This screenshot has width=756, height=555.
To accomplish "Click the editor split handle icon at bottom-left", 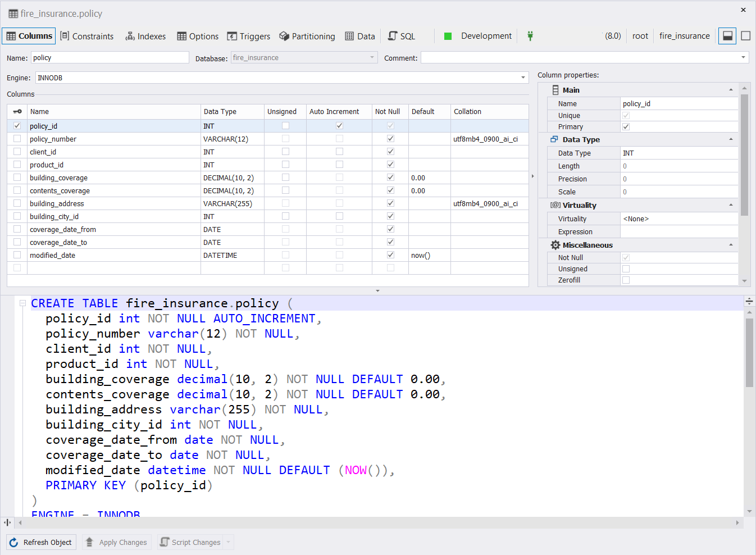I will [7, 522].
